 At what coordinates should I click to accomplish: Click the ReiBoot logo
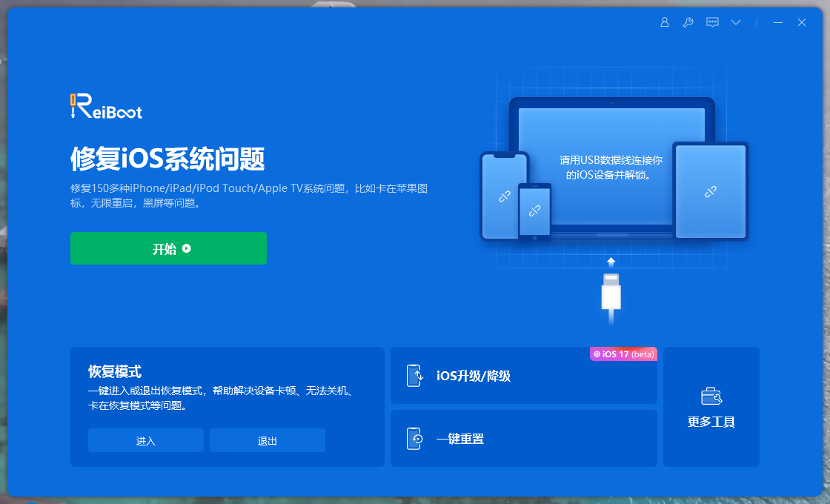(x=107, y=106)
